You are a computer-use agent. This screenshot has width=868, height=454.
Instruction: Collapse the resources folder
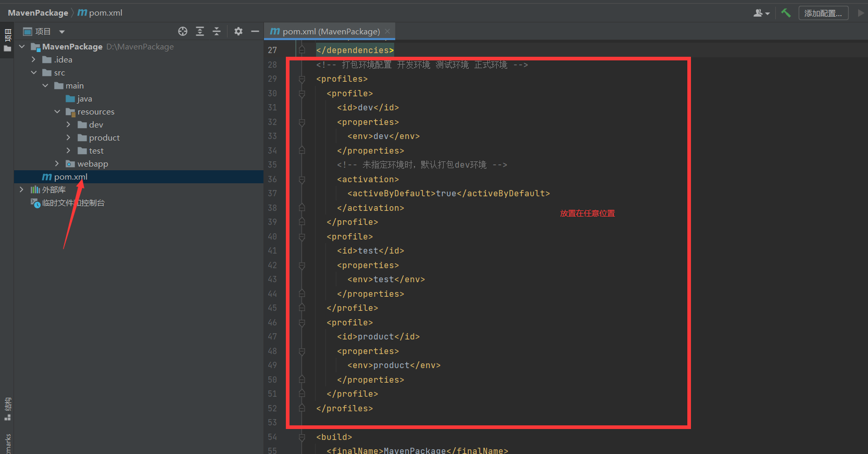coord(57,111)
